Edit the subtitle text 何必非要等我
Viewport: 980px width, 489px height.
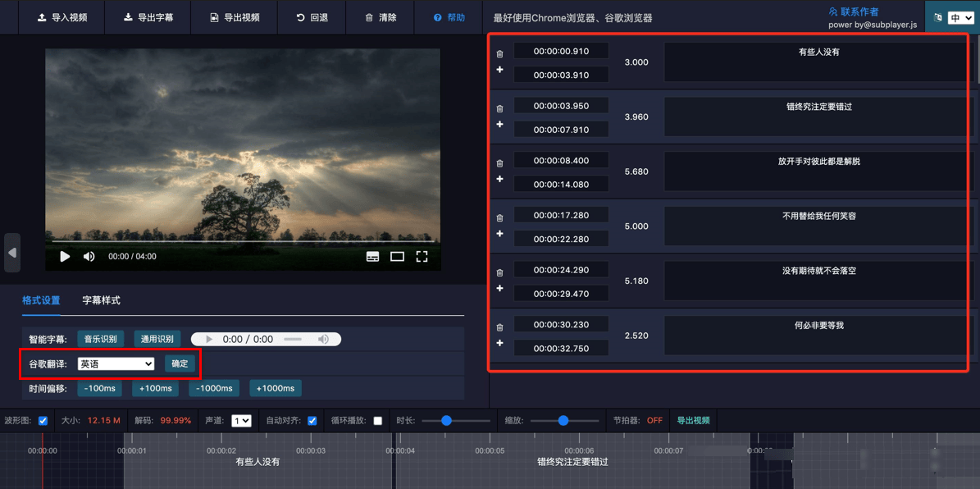click(x=818, y=336)
